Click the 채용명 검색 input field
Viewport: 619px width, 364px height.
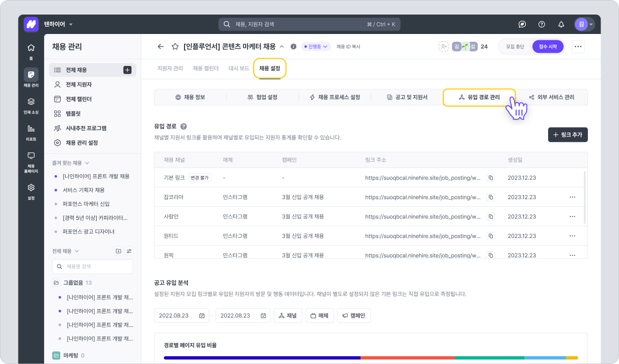click(93, 266)
